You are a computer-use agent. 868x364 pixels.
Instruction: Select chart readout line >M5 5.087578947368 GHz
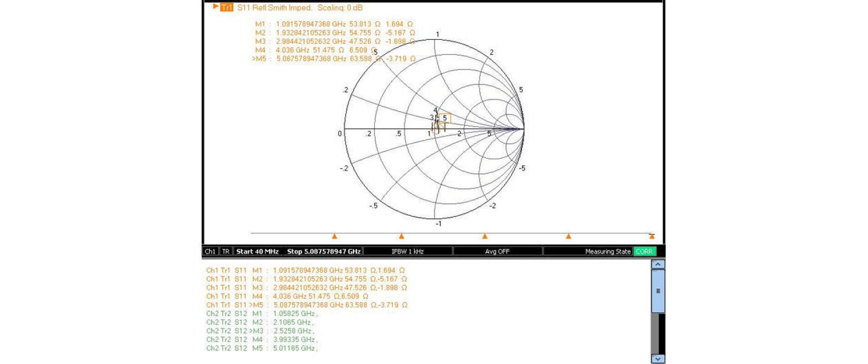pos(334,59)
